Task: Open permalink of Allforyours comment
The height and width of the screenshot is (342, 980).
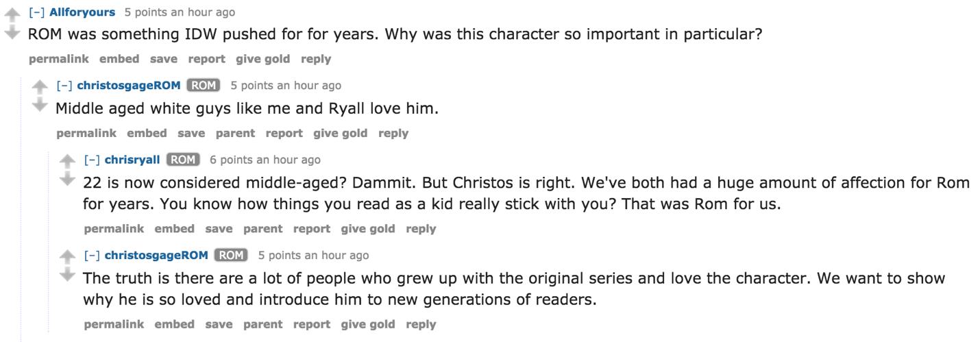Action: point(59,59)
